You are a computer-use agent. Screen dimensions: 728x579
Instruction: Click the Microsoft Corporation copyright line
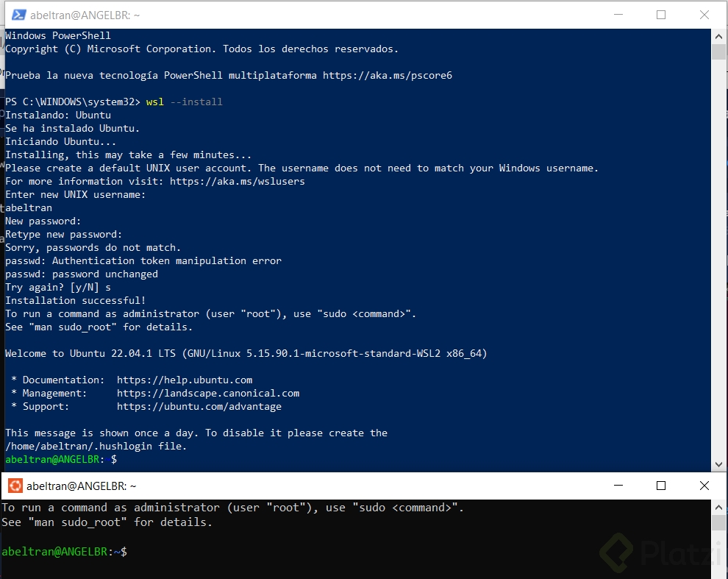[202, 49]
